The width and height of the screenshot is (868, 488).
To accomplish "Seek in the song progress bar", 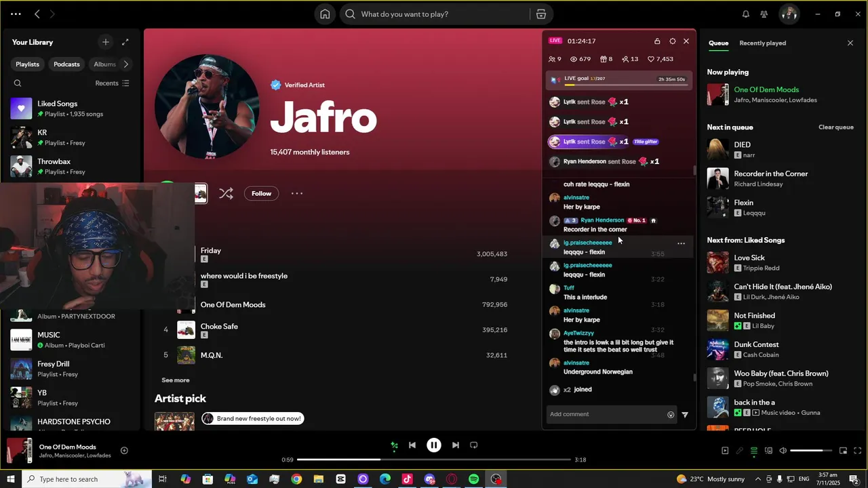I will [x=433, y=460].
